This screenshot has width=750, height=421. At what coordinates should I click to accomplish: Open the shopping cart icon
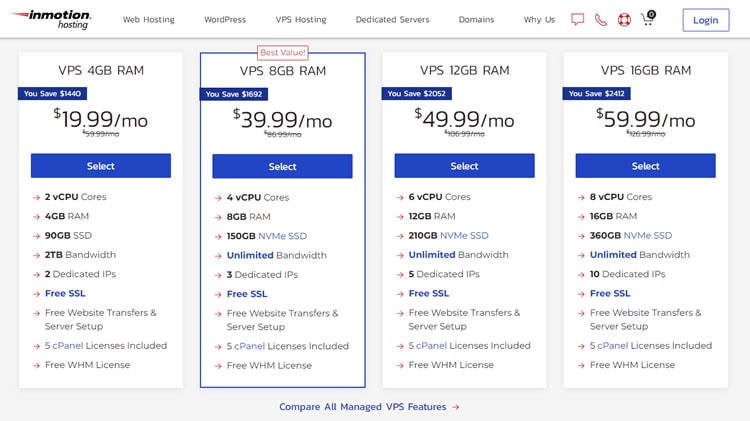point(648,18)
